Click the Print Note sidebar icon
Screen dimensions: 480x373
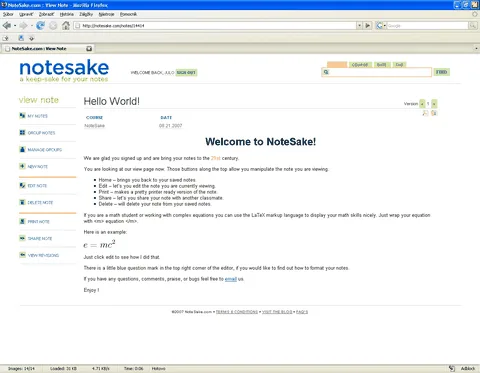tap(22, 221)
